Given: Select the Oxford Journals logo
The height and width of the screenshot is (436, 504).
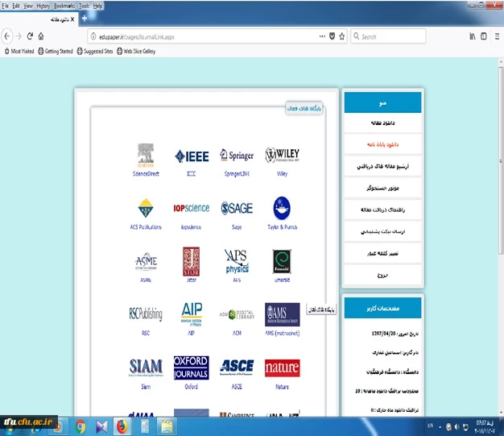Looking at the screenshot, I should pos(191,367).
